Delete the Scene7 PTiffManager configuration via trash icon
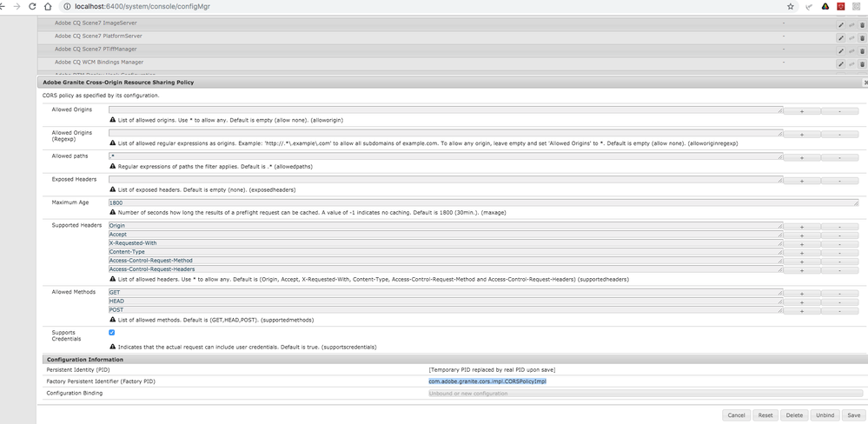The width and height of the screenshot is (868, 424). (x=862, y=50)
